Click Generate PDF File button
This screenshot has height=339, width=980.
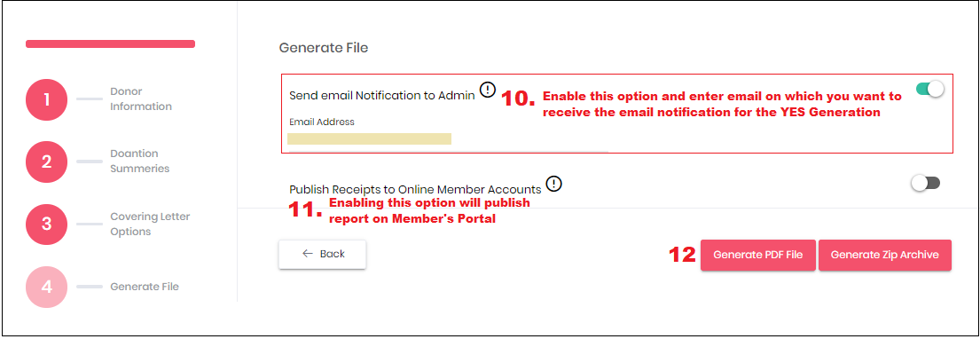click(x=758, y=256)
